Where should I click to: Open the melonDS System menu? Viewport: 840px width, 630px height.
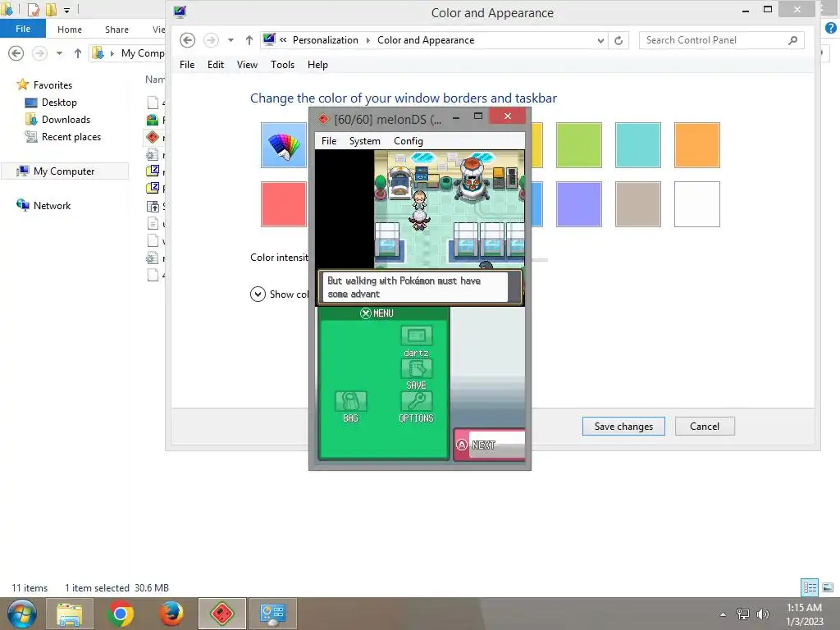point(364,141)
